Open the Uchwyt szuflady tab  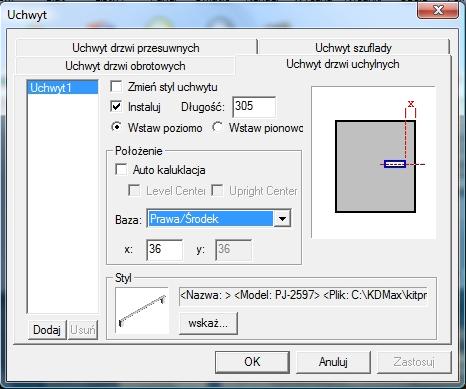tap(353, 48)
